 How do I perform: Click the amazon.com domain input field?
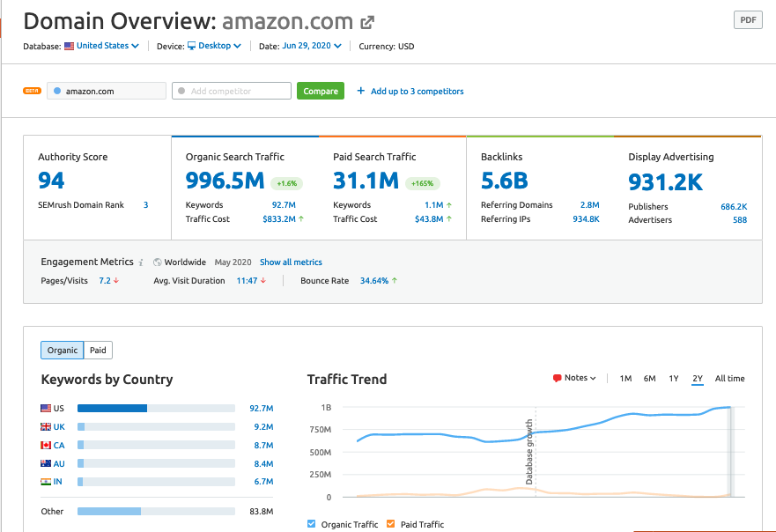[107, 91]
